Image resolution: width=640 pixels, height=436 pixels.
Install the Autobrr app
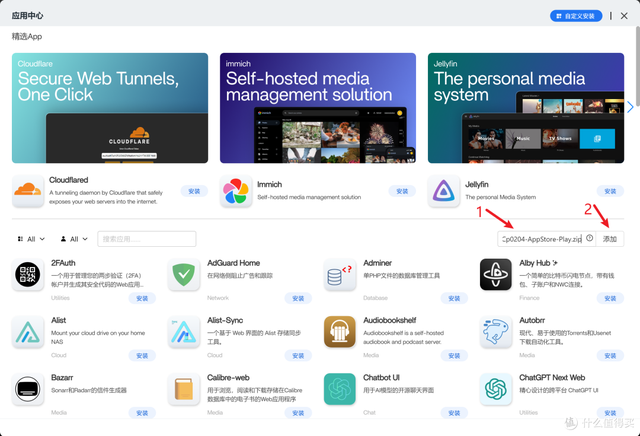point(610,356)
